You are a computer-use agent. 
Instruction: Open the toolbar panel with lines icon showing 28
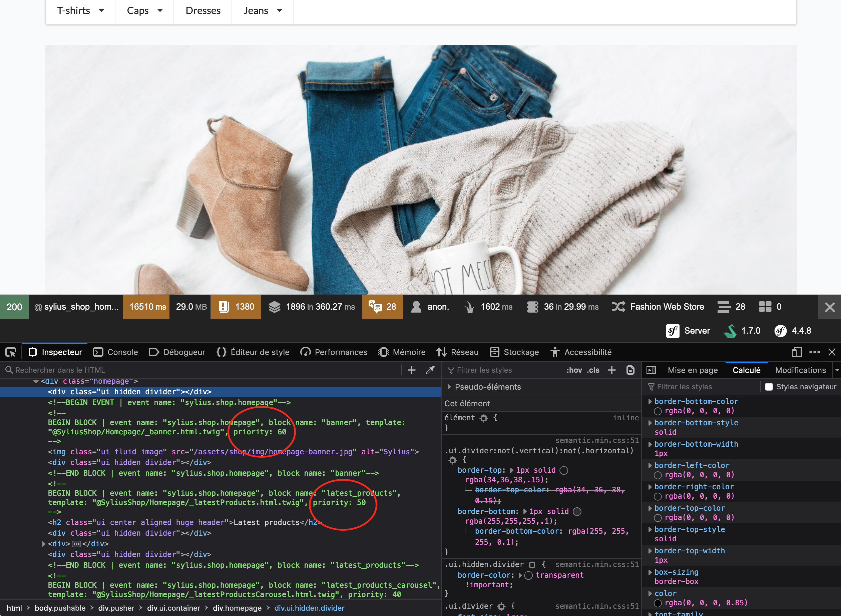pos(731,307)
